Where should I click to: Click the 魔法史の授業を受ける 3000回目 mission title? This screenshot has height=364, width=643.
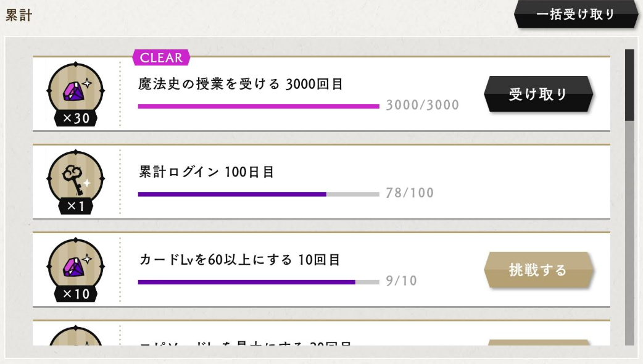[x=241, y=85]
